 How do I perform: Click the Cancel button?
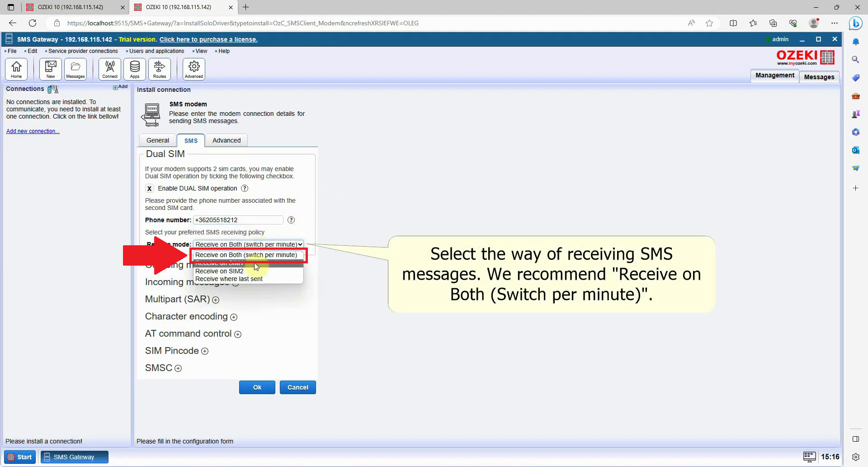pyautogui.click(x=298, y=387)
